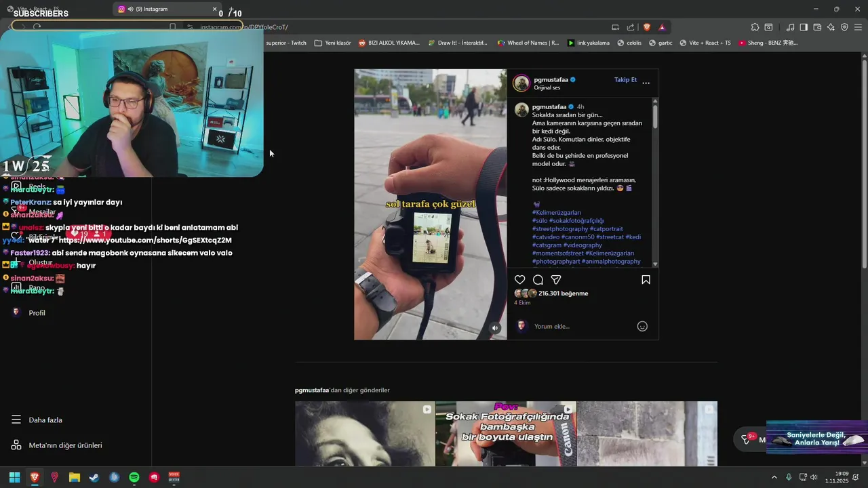Viewport: 868px width, 488px height.
Task: Open the 'Daha fazla' sidebar menu
Action: tap(37, 420)
